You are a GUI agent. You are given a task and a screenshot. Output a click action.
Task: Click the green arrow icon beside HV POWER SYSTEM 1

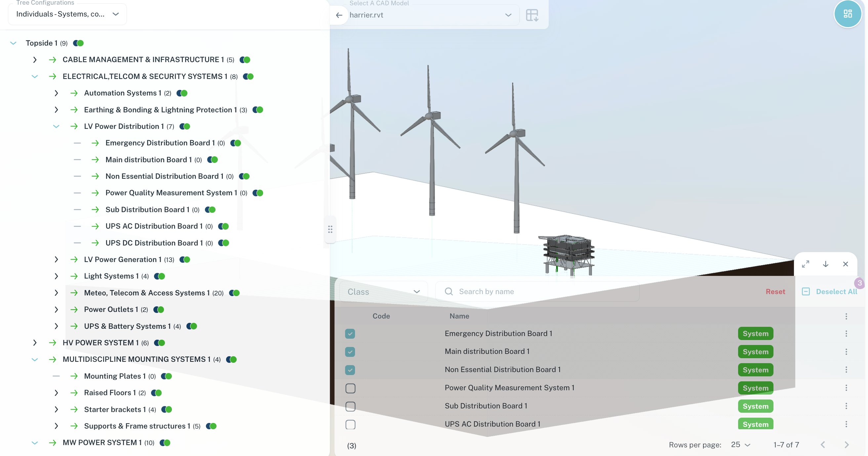[x=52, y=343]
